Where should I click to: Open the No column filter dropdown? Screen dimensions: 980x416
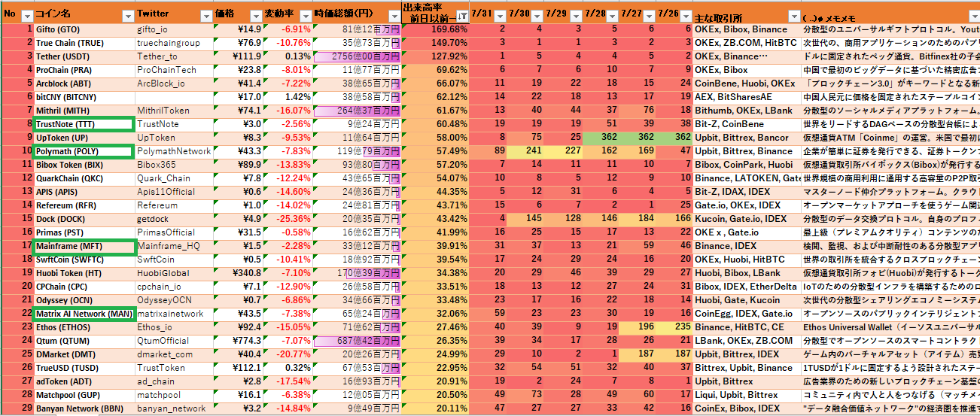(27, 16)
